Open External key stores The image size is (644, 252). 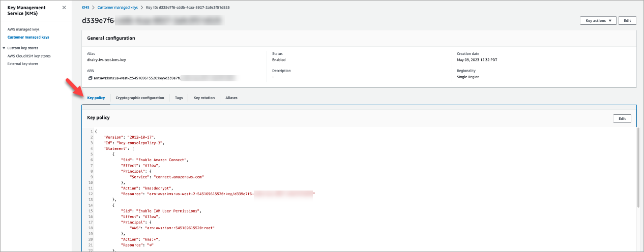(23, 64)
